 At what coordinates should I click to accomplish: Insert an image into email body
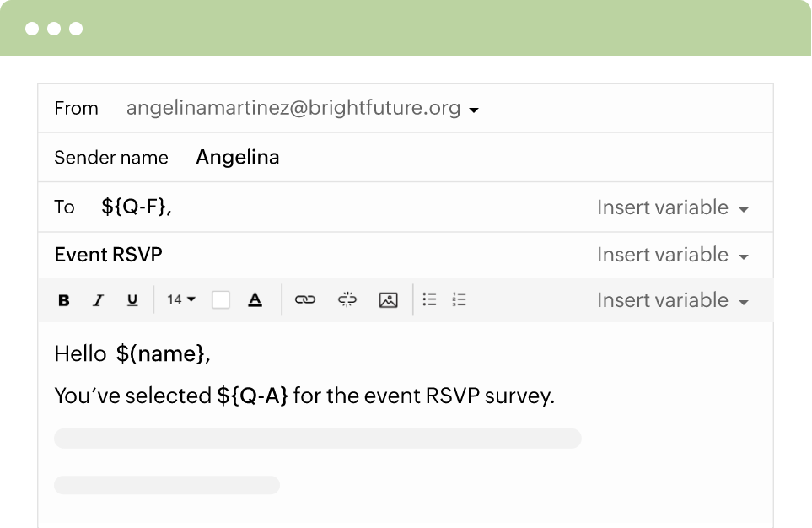click(x=388, y=299)
